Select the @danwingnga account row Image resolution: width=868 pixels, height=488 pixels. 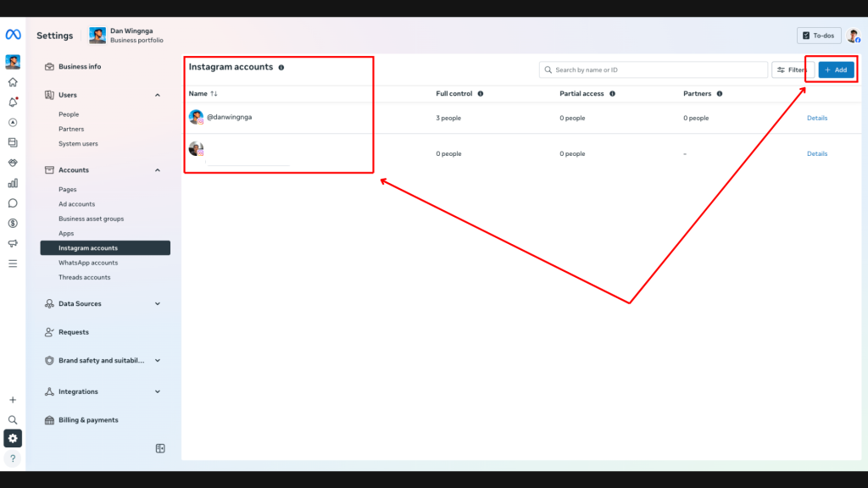[x=521, y=118]
